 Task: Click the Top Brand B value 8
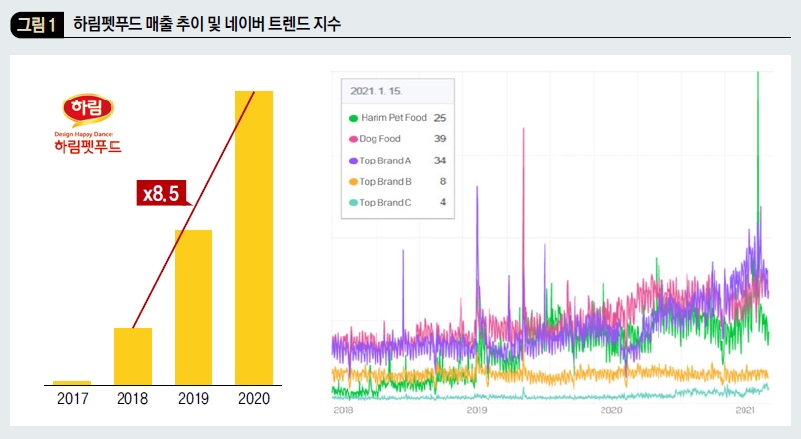(443, 181)
